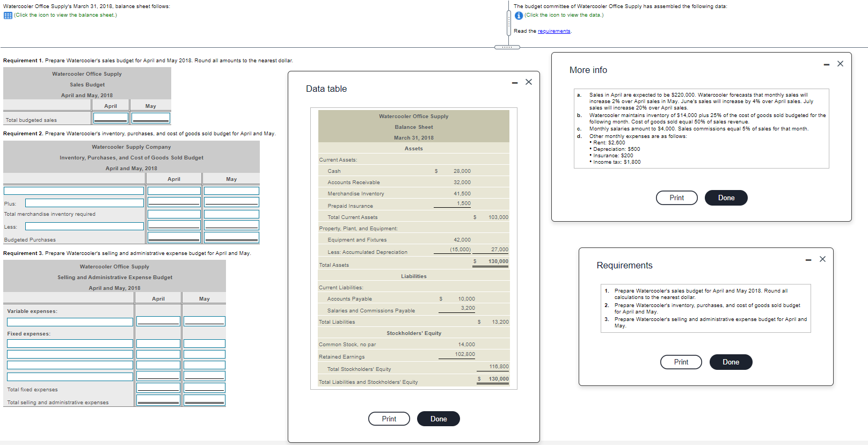Image resolution: width=868 pixels, height=445 pixels.
Task: Click Common Stock, no par label
Action: [x=347, y=345]
